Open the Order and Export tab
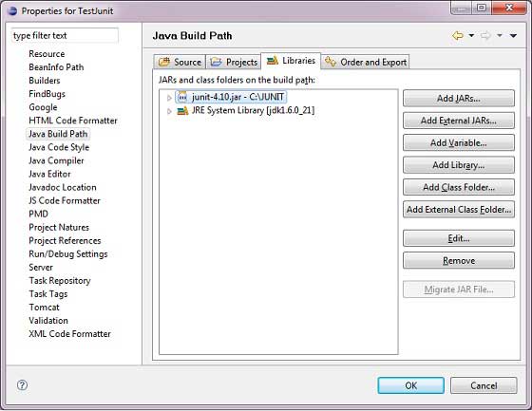 click(x=366, y=62)
